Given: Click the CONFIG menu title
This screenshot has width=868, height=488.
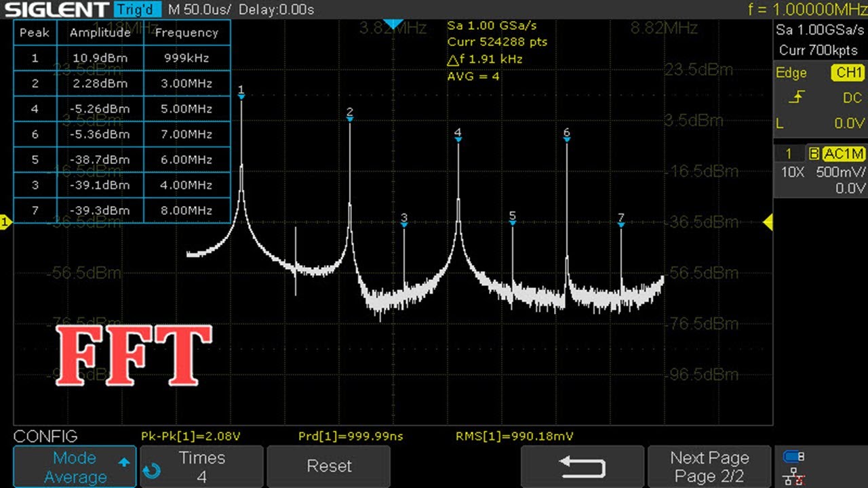Looking at the screenshot, I should tap(45, 436).
